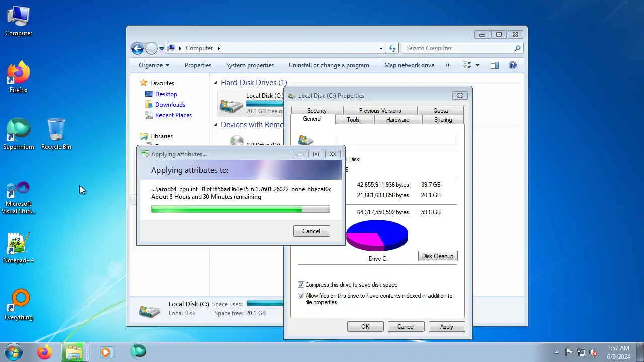644x362 pixels.
Task: Click the drive icon in Properties General tab
Action: click(306, 140)
